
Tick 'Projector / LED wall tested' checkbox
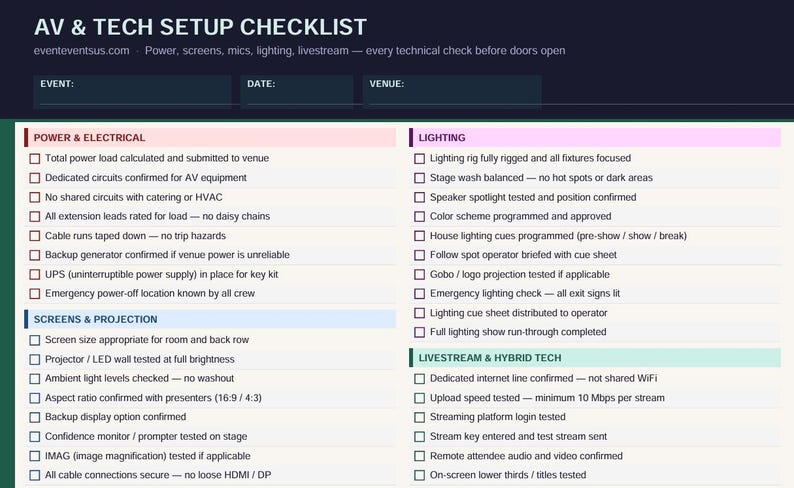point(34,359)
